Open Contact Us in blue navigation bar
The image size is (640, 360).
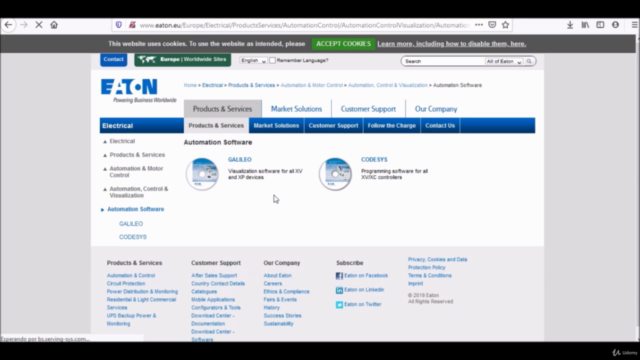pyautogui.click(x=440, y=125)
